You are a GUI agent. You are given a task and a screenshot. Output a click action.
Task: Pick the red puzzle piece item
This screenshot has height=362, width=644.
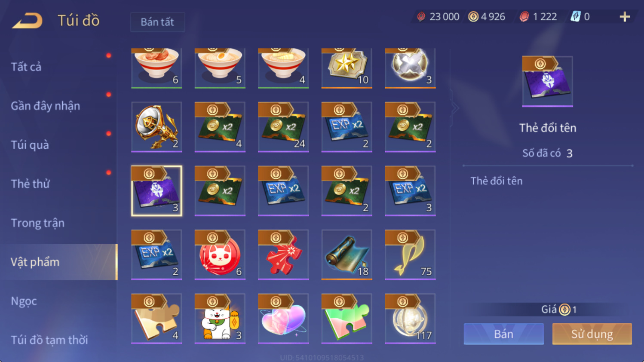pyautogui.click(x=283, y=255)
